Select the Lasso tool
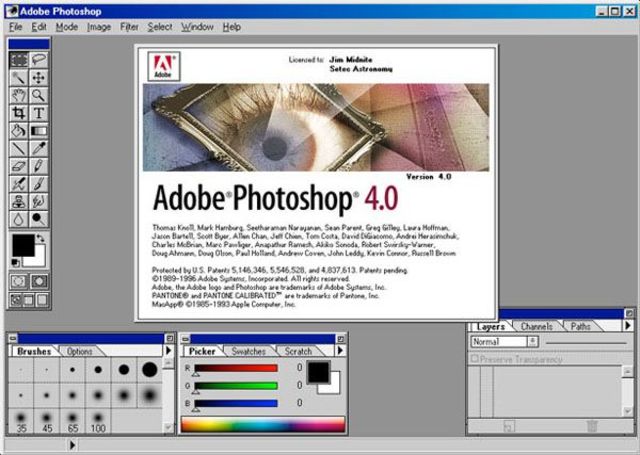Image resolution: width=640 pixels, height=455 pixels. coord(39,60)
